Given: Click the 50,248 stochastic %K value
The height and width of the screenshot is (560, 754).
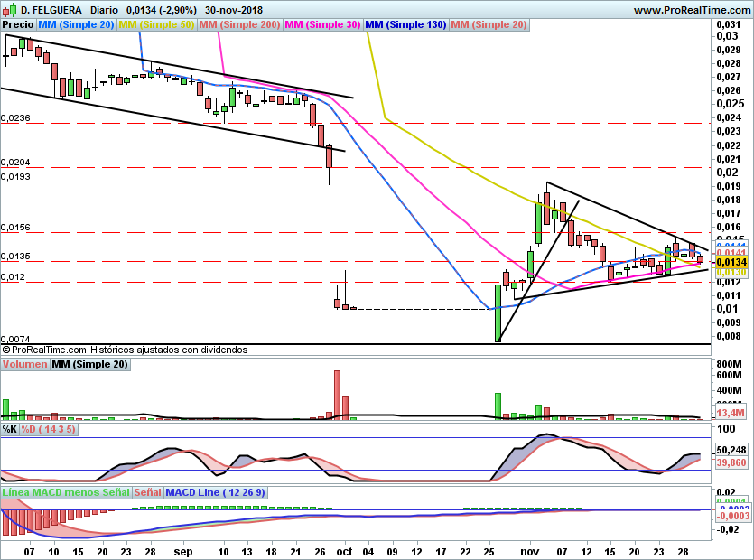Looking at the screenshot, I should (x=731, y=450).
